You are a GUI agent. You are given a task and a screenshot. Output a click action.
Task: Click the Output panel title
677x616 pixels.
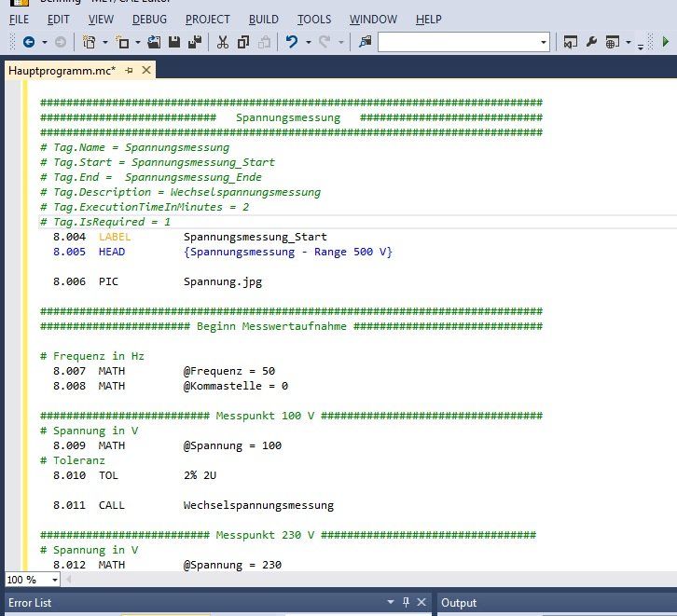tap(459, 603)
